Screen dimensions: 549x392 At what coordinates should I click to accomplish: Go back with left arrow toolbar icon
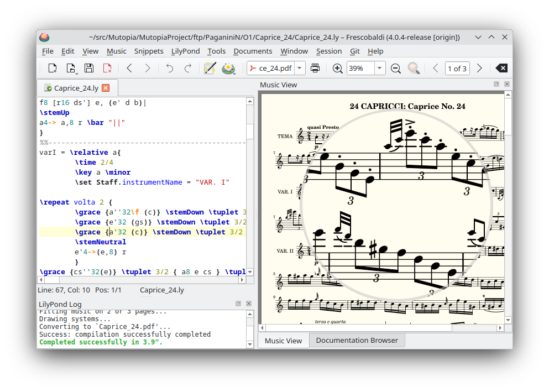click(129, 68)
